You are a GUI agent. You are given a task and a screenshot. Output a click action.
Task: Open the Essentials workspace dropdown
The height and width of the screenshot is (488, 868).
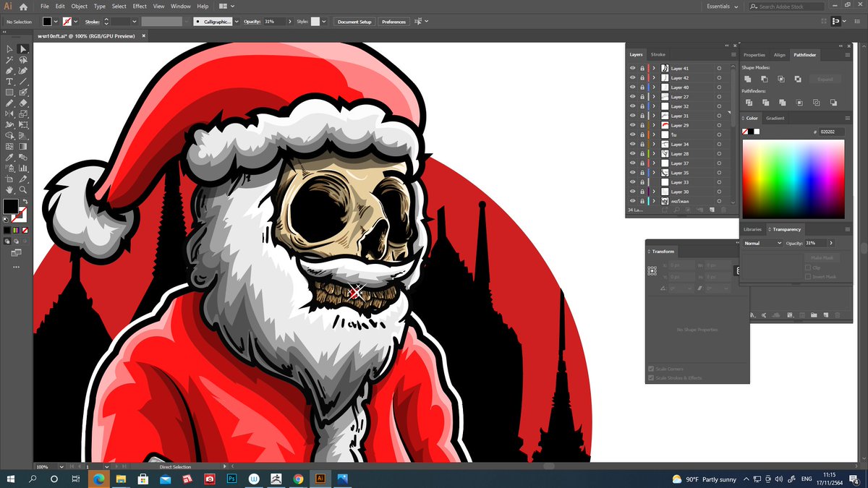pyautogui.click(x=723, y=7)
